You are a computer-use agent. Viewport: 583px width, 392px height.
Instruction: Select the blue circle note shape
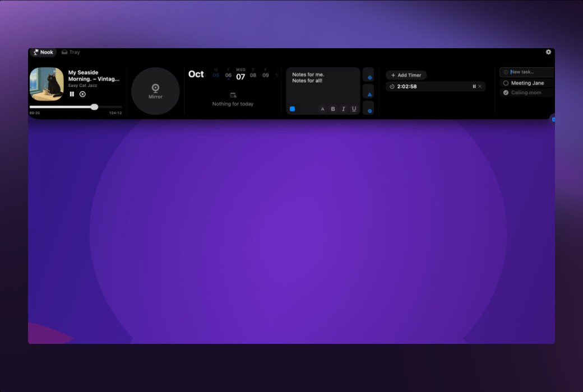pyautogui.click(x=369, y=110)
